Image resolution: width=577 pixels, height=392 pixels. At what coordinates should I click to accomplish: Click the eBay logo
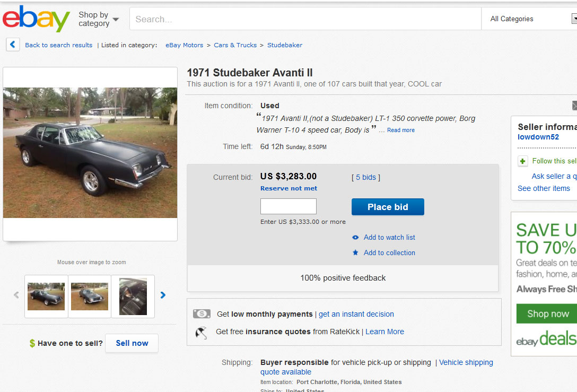[36, 19]
